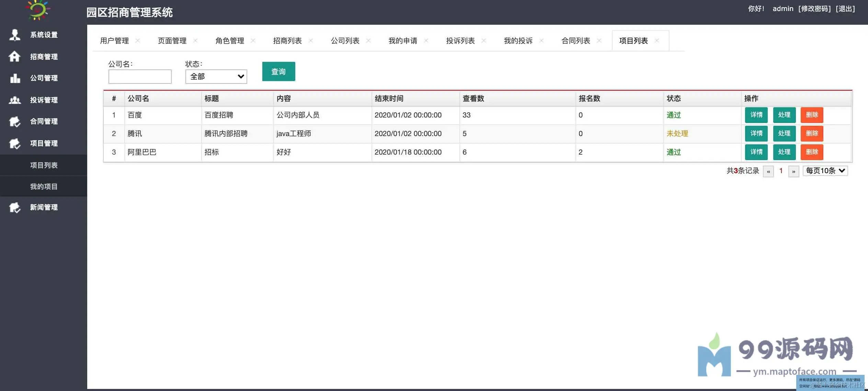Click 详情 for the 百度 row
The width and height of the screenshot is (868, 391).
click(756, 115)
